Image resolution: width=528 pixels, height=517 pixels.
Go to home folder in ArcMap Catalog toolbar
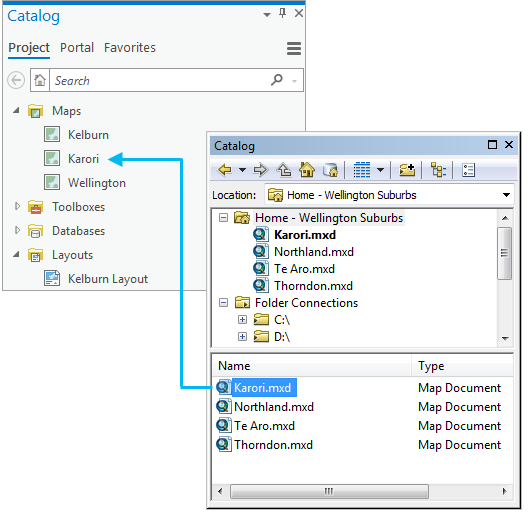307,169
